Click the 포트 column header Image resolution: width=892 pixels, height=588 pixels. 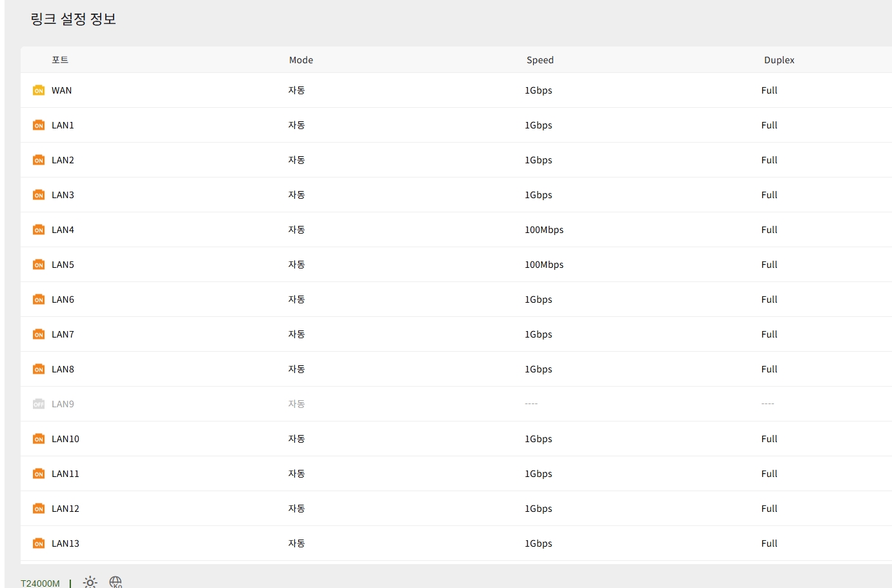pos(60,60)
